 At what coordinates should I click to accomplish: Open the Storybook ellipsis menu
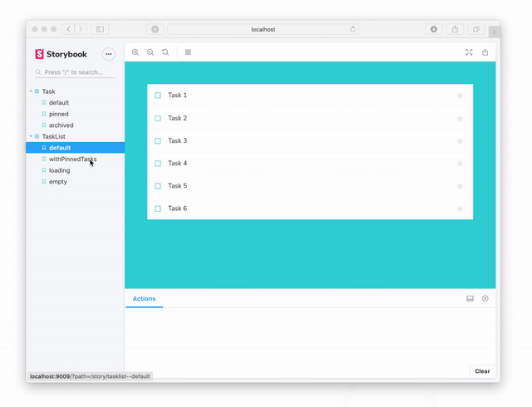click(109, 54)
